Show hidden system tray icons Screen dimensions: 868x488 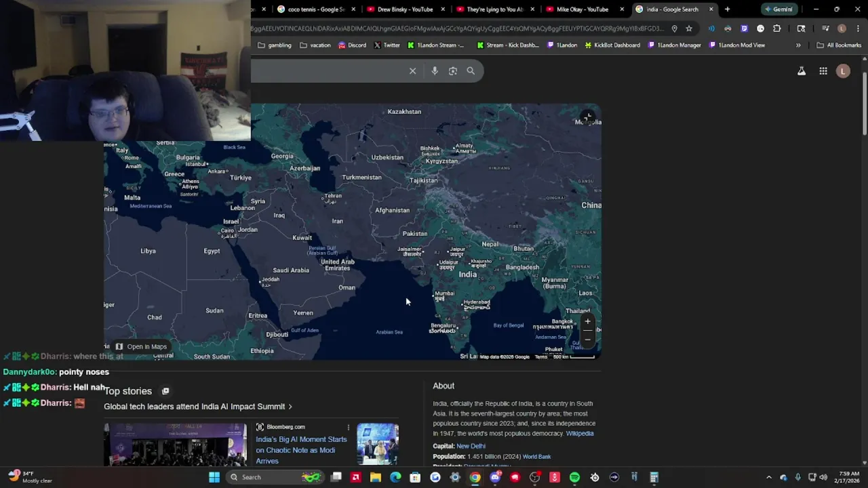768,477
